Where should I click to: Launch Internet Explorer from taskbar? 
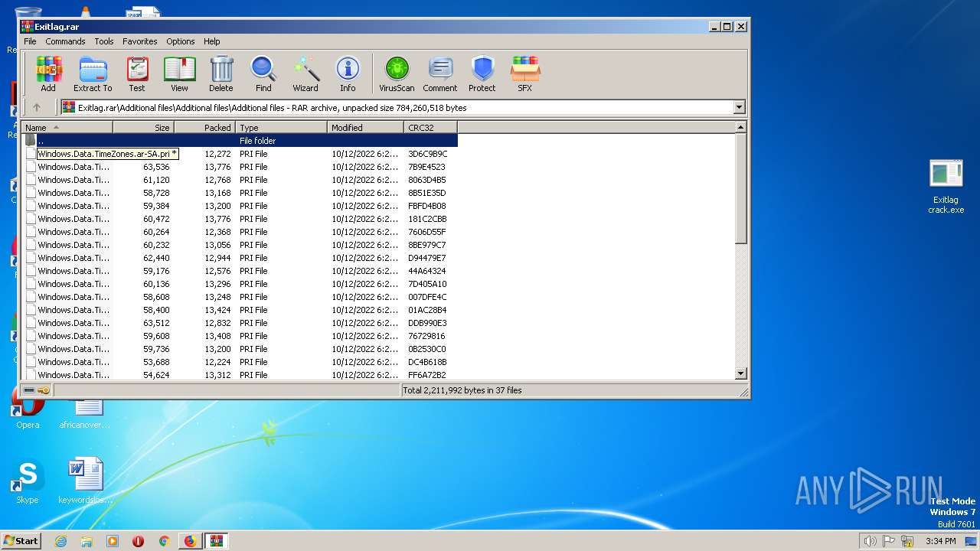[x=60, y=541]
